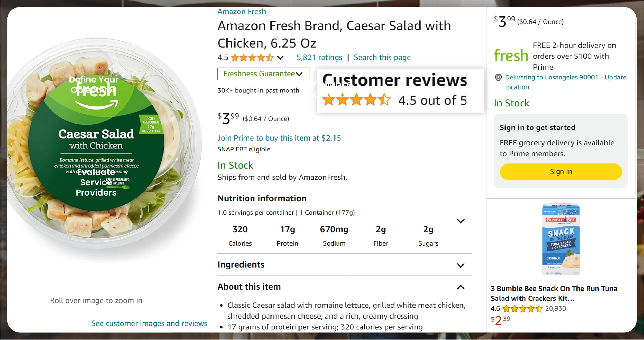Image resolution: width=644 pixels, height=340 pixels.
Task: Open the rating breakdown chevron beside stars
Action: [280, 58]
